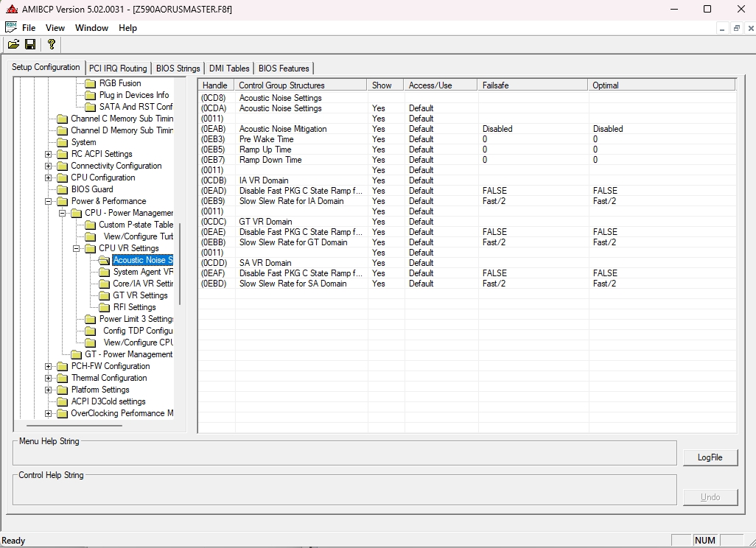The width and height of the screenshot is (756, 548).
Task: Collapse CPU - Power Management node
Action: (x=62, y=213)
